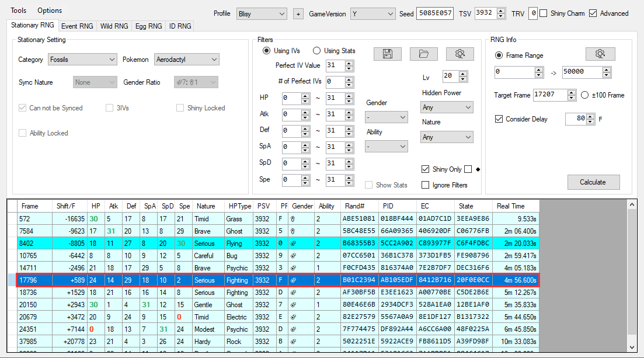
Task: Click the Frame Range start value field
Action: (x=515, y=72)
